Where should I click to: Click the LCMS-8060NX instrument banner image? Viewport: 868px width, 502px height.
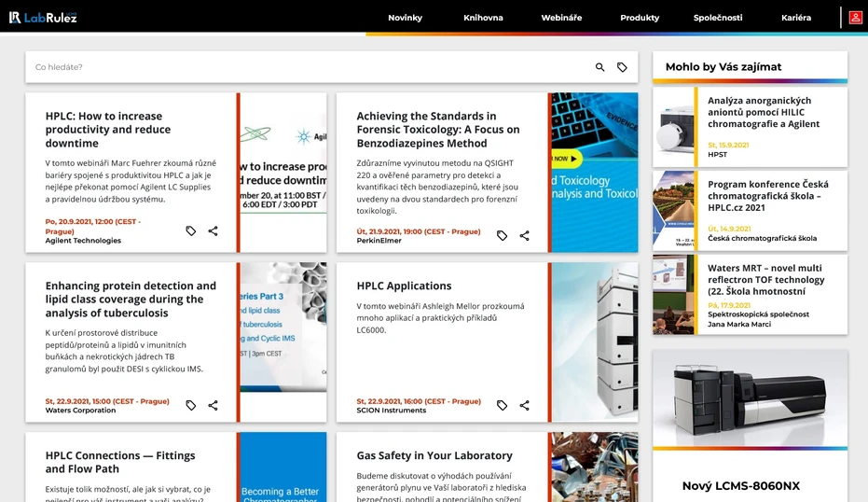751,397
